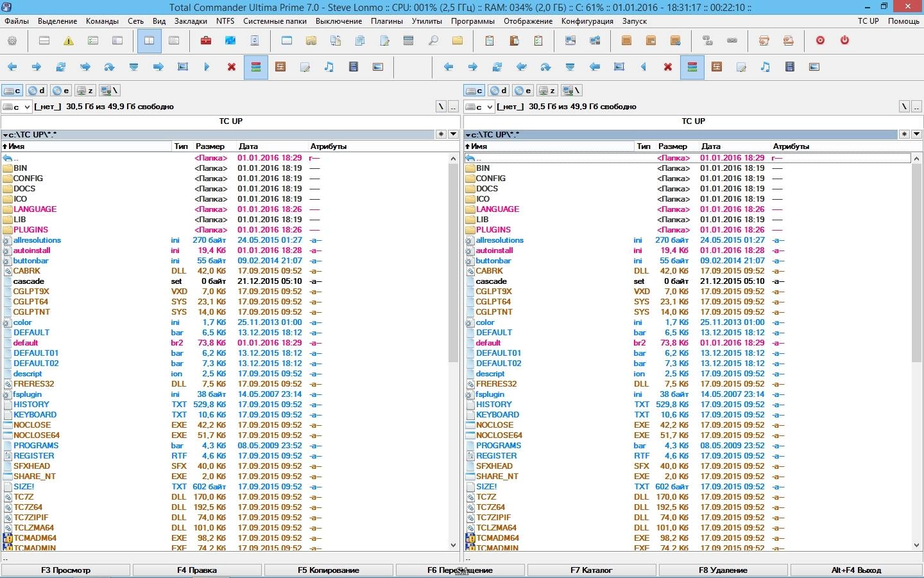Select drive e in the right panel drive bar

click(x=523, y=91)
